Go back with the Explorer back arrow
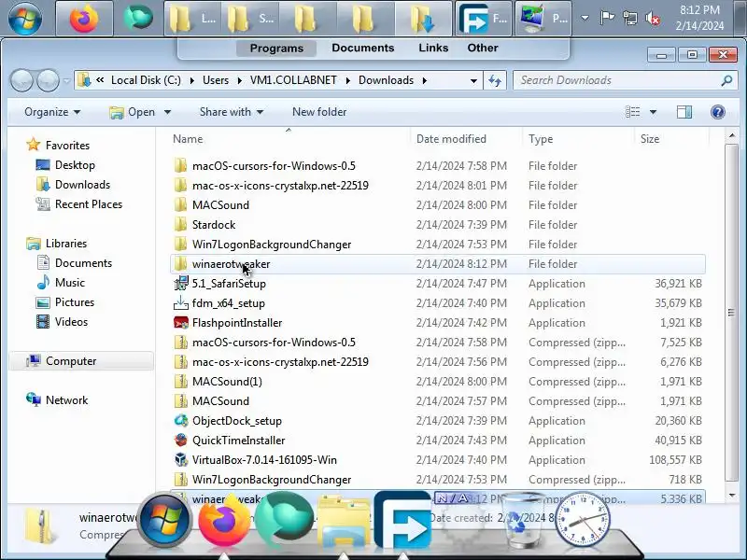 pyautogui.click(x=21, y=80)
